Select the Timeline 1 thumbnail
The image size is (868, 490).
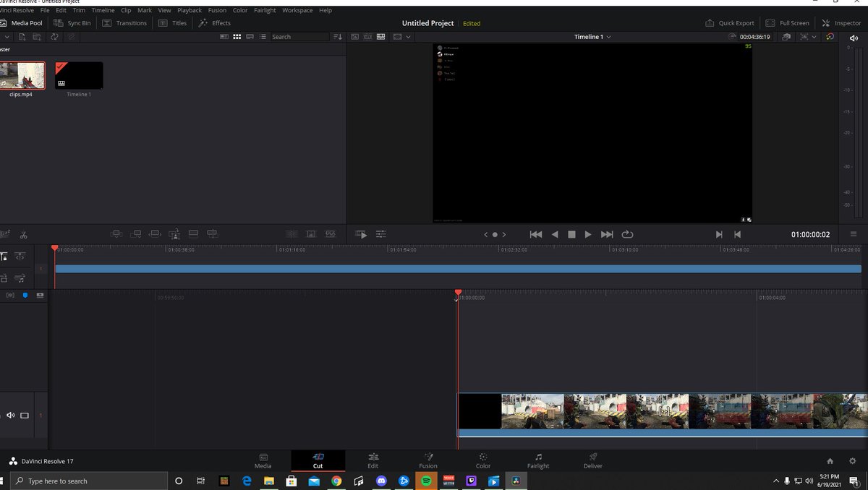(79, 75)
